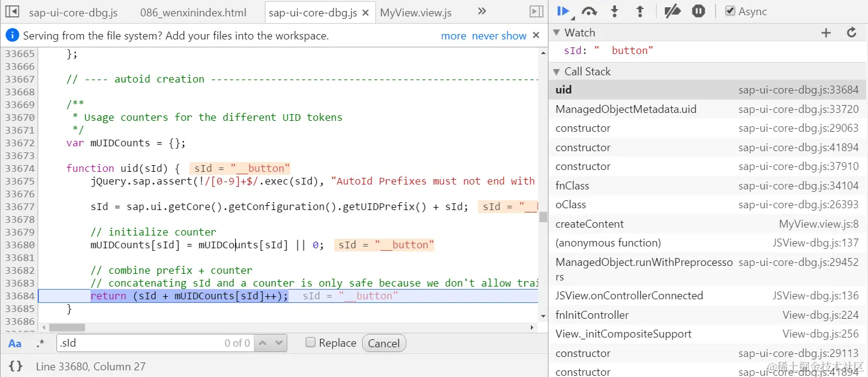Pretty print the source file
The height and width of the screenshot is (377, 868).
click(16, 366)
